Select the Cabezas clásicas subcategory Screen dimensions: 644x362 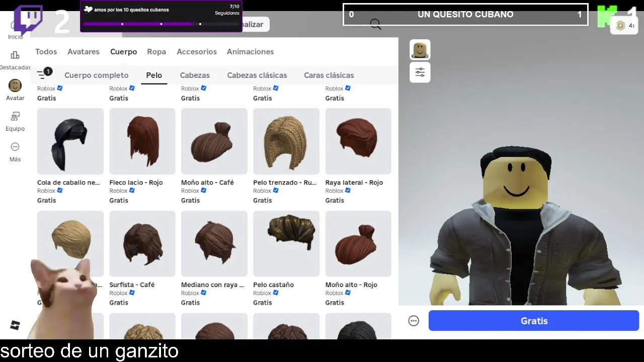pos(257,75)
